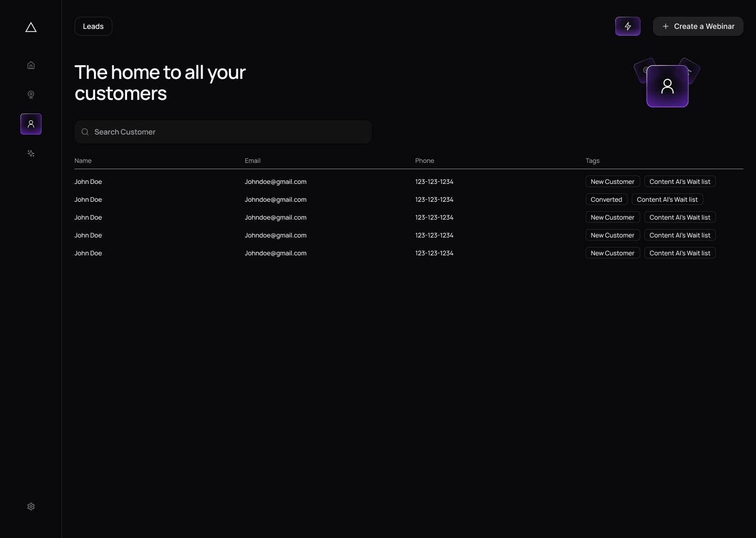Click the Create a Webinar button
Image resolution: width=756 pixels, height=538 pixels.
coord(698,26)
